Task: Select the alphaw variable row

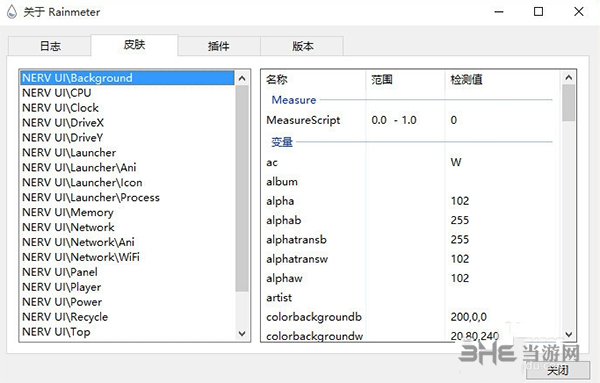Action: pos(411,278)
